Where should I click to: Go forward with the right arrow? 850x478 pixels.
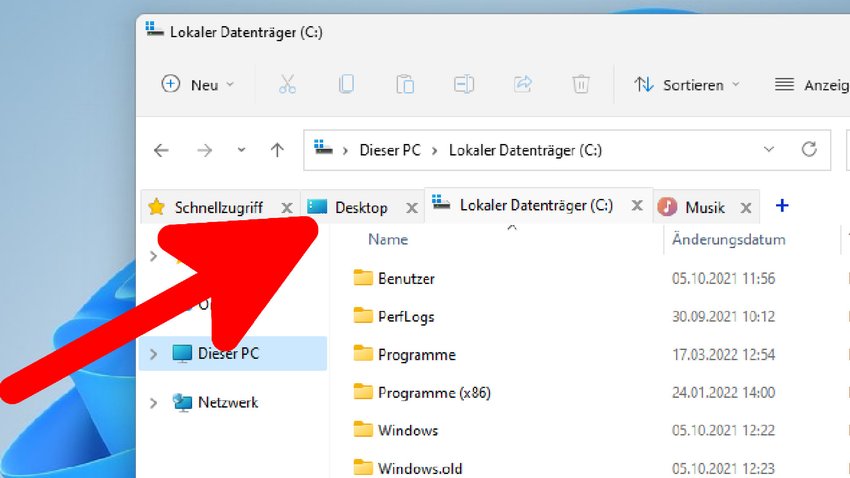pyautogui.click(x=204, y=150)
